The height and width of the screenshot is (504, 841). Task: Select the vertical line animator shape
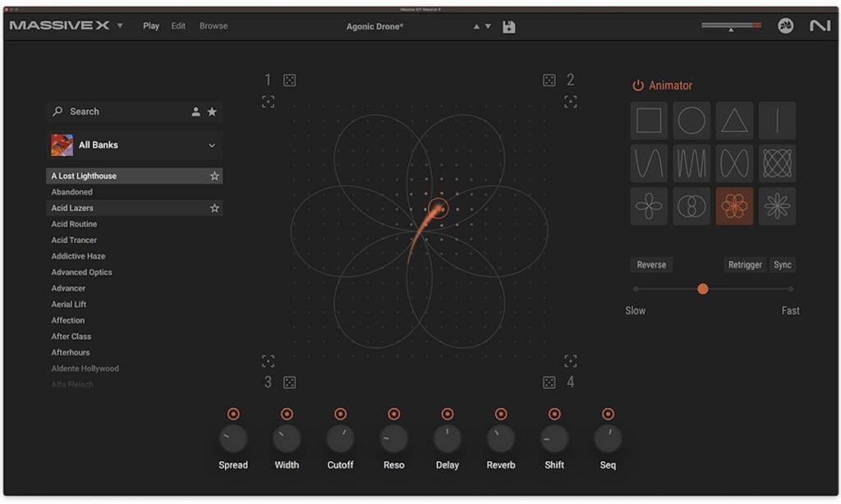777,120
